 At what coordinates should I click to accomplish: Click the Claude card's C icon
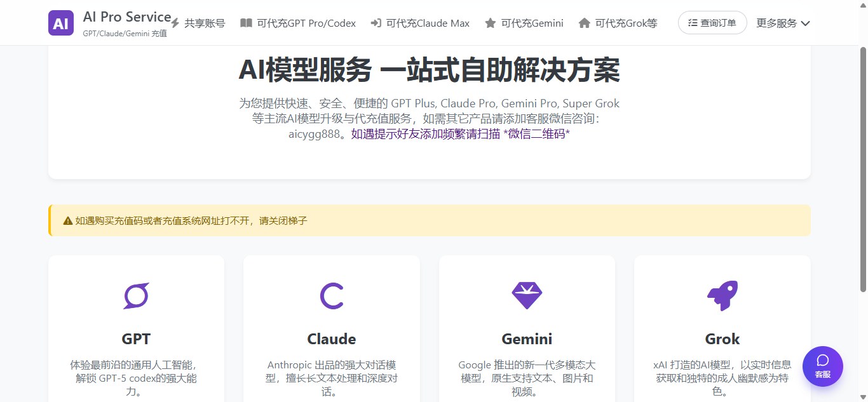pyautogui.click(x=331, y=295)
